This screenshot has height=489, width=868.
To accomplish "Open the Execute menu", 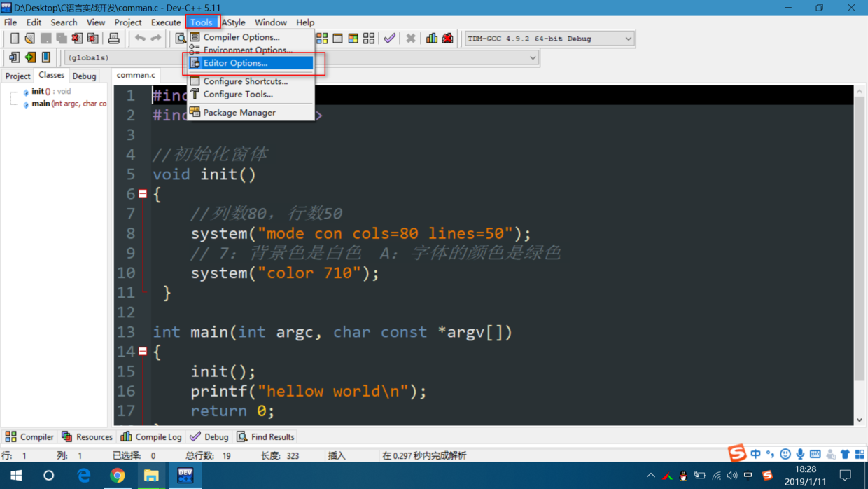I will point(166,22).
